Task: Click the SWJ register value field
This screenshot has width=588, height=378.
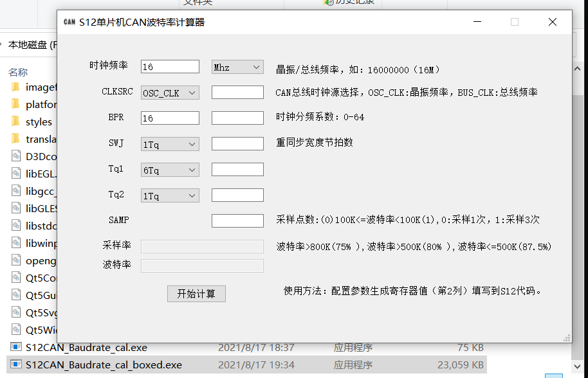Action: coord(237,143)
